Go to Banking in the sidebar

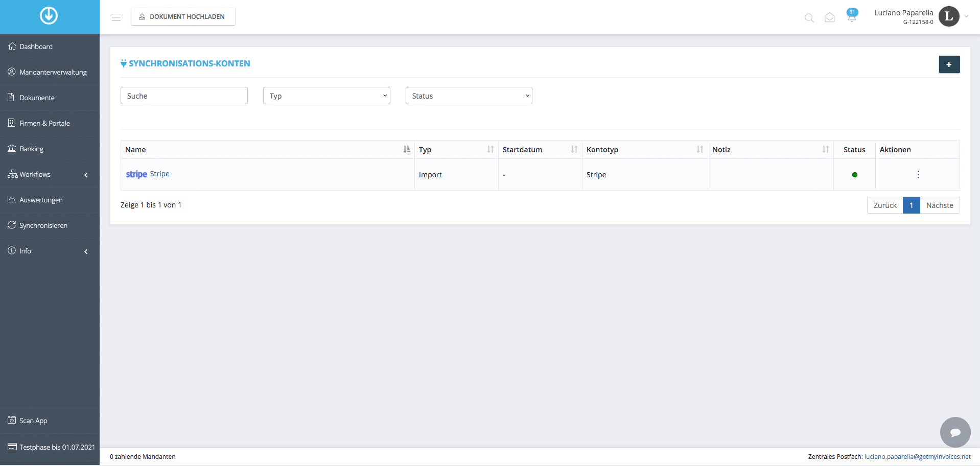pyautogui.click(x=50, y=149)
